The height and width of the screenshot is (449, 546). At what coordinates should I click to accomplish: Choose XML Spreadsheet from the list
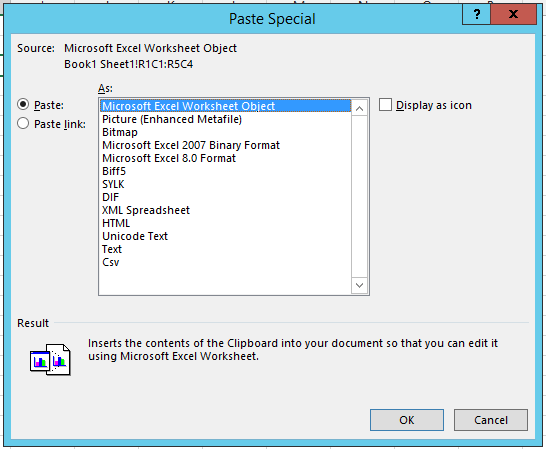pyautogui.click(x=146, y=210)
